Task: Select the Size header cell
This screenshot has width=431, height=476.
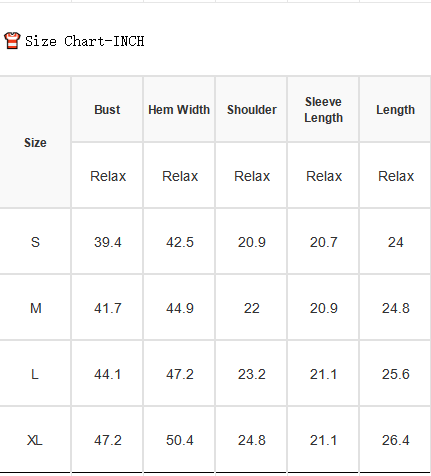Action: click(x=35, y=143)
